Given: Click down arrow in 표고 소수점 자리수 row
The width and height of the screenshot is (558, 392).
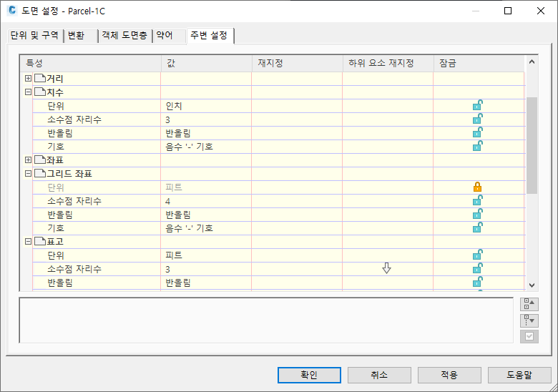Looking at the screenshot, I should tap(386, 268).
